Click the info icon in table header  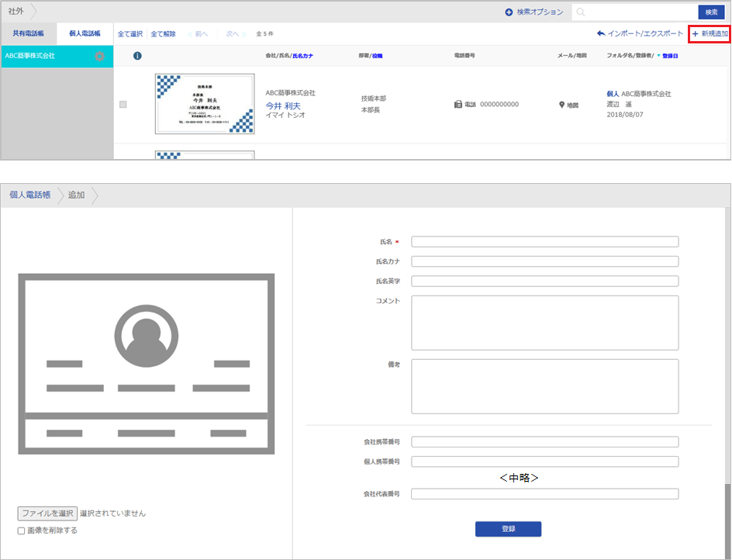coord(137,56)
